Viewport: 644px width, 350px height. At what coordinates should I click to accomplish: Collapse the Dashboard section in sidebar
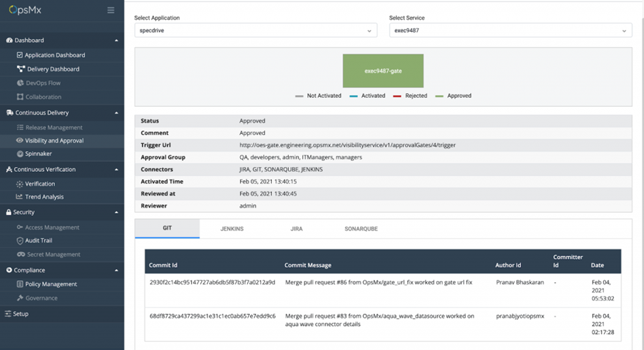click(116, 40)
